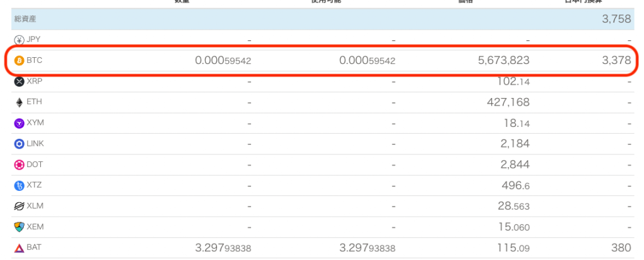
Task: Select the XTZ currency label
Action: [x=34, y=185]
